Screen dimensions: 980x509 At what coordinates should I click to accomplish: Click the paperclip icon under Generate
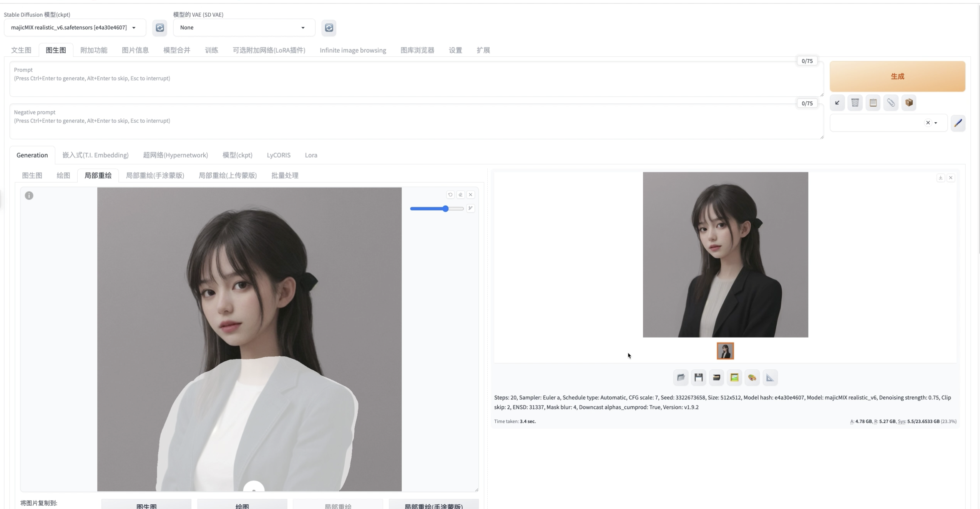891,103
